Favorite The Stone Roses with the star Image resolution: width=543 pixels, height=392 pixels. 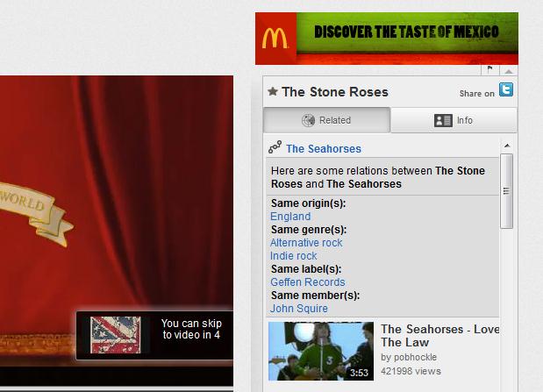[x=273, y=91]
